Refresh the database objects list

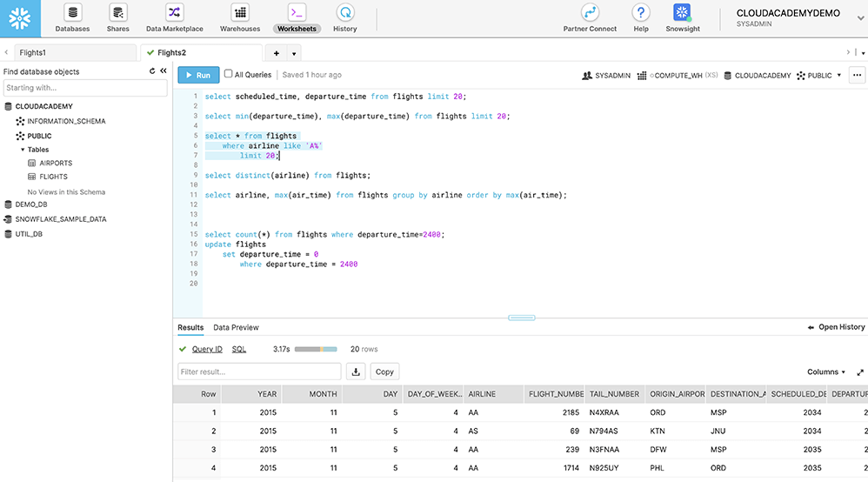point(152,71)
